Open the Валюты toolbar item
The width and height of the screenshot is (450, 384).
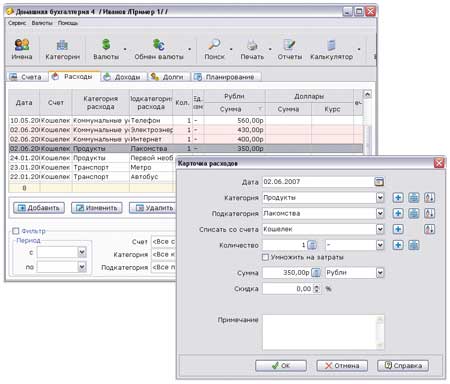[106, 49]
